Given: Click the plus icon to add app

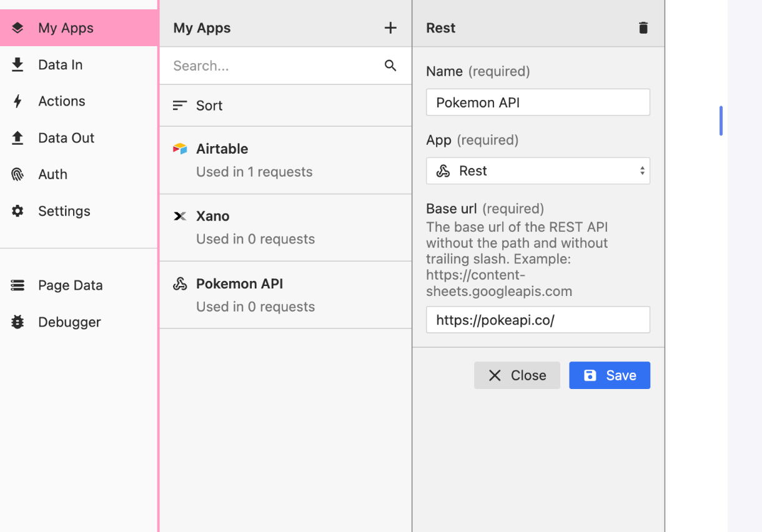Looking at the screenshot, I should pyautogui.click(x=390, y=27).
